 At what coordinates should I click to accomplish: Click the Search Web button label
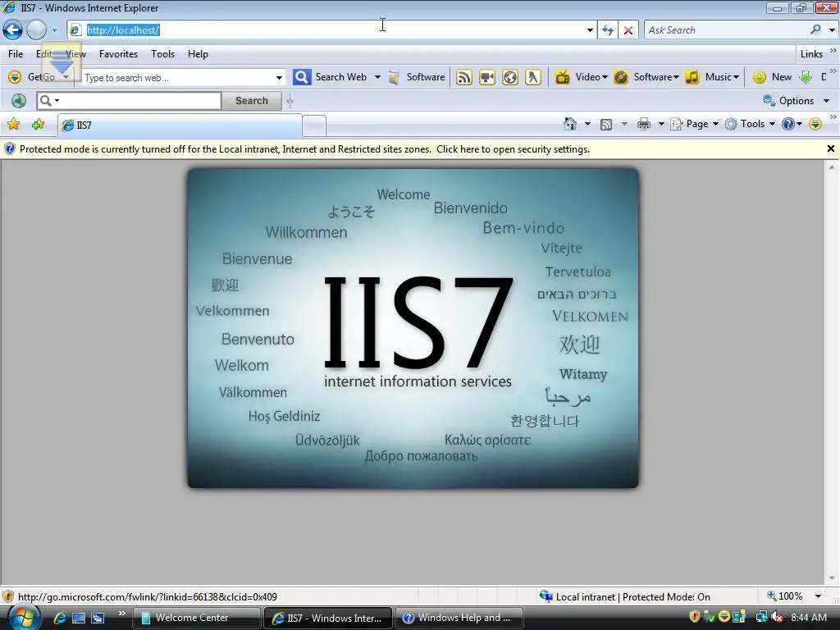[340, 77]
